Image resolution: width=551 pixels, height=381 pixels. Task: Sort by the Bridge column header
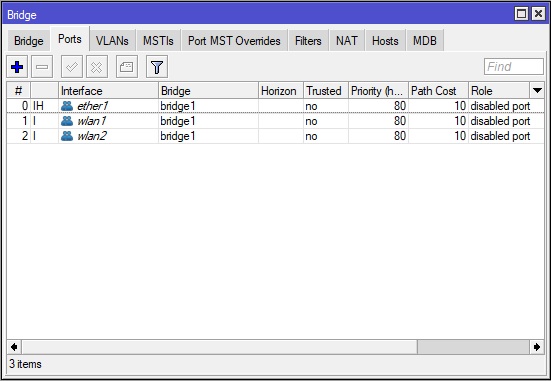(208, 91)
